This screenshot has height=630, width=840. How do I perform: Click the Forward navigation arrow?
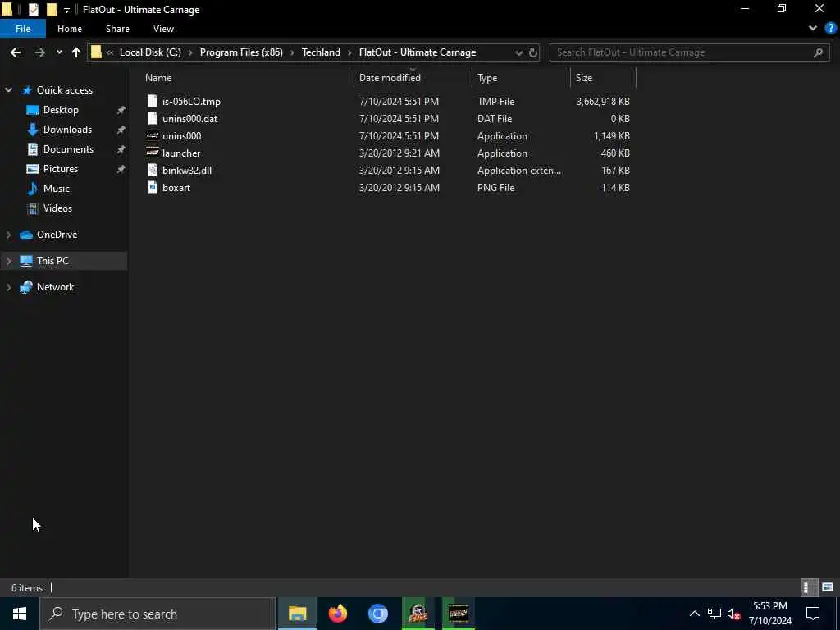tap(39, 52)
